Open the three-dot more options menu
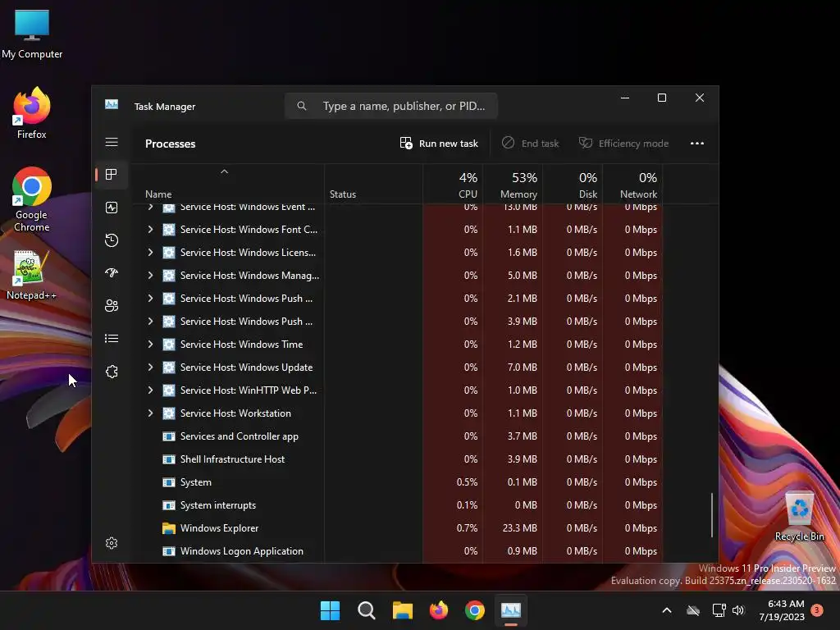This screenshot has height=630, width=840. coord(697,143)
